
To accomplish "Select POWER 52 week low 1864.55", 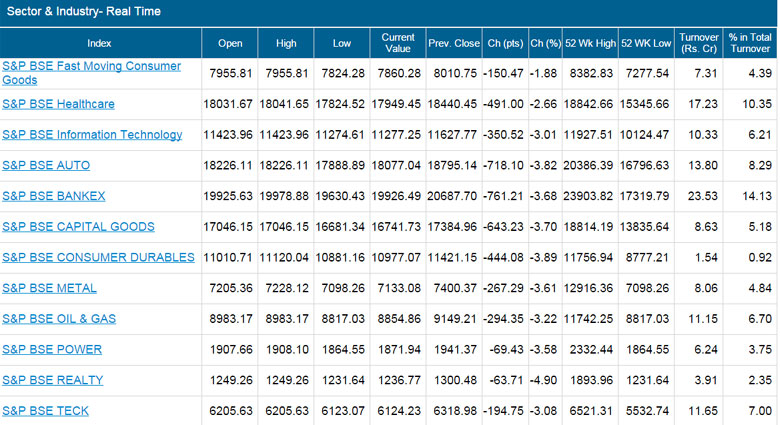I will point(647,349).
